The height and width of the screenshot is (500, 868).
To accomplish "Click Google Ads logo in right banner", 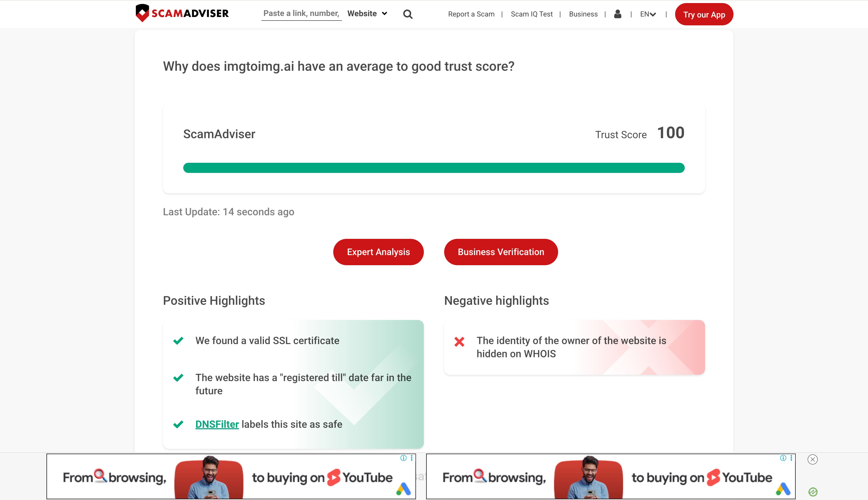I will click(x=783, y=489).
